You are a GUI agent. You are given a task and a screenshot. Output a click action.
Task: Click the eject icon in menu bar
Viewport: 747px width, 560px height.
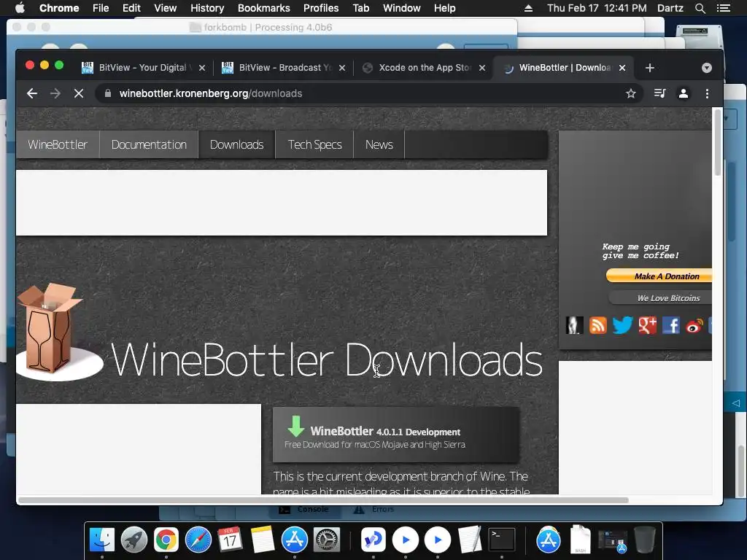pyautogui.click(x=528, y=8)
